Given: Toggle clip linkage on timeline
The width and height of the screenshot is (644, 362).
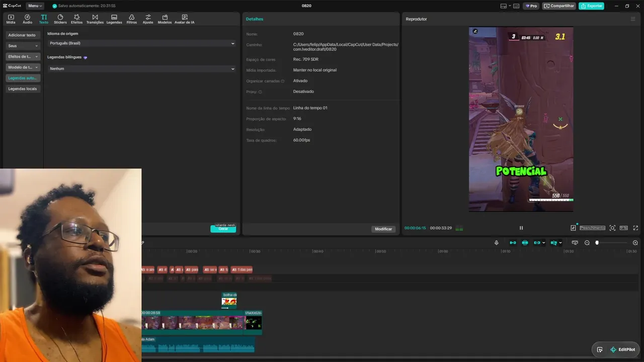Looking at the screenshot, I should pyautogui.click(x=537, y=243).
